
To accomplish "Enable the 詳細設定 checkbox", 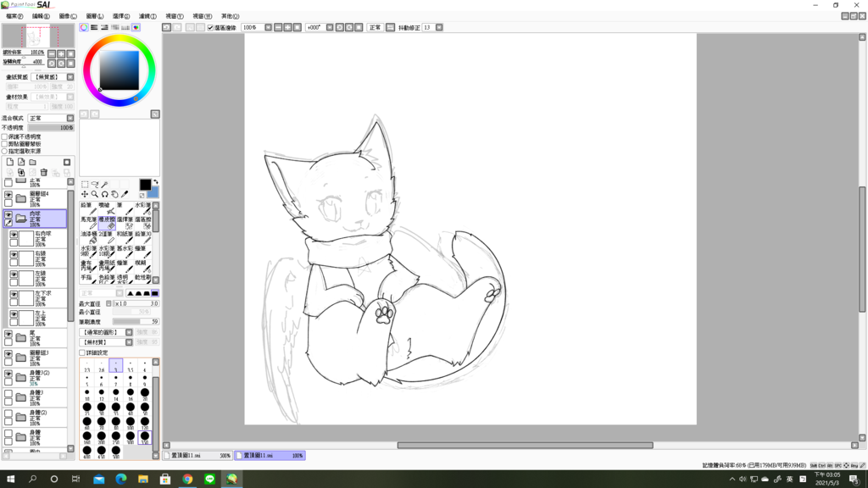I will [82, 352].
